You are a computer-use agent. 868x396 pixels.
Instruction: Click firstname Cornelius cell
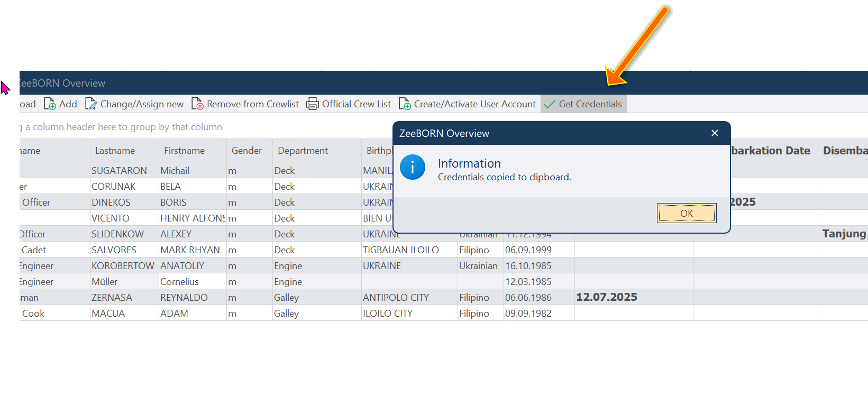pyautogui.click(x=193, y=282)
